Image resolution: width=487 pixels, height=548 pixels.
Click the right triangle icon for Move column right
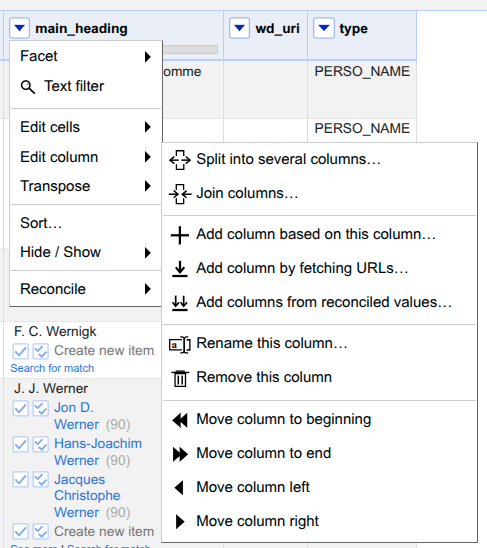pyautogui.click(x=180, y=521)
